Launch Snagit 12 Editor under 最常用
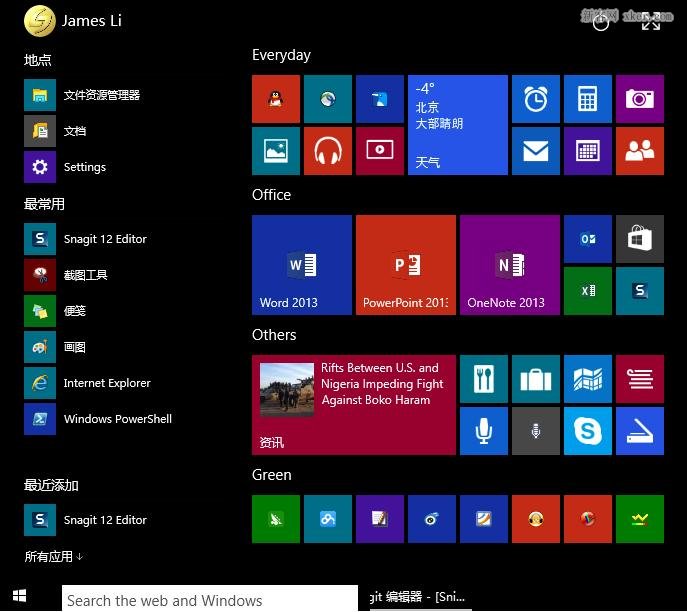 click(x=86, y=239)
